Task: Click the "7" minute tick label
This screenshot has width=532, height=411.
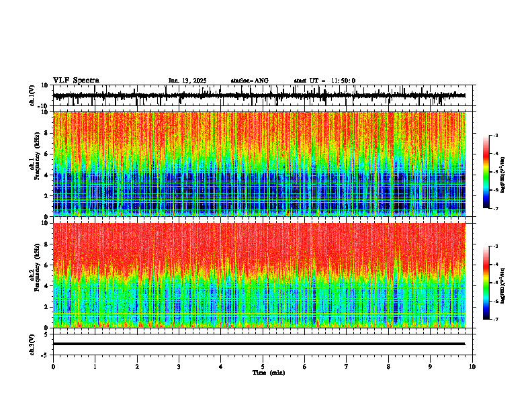Action: tap(347, 367)
